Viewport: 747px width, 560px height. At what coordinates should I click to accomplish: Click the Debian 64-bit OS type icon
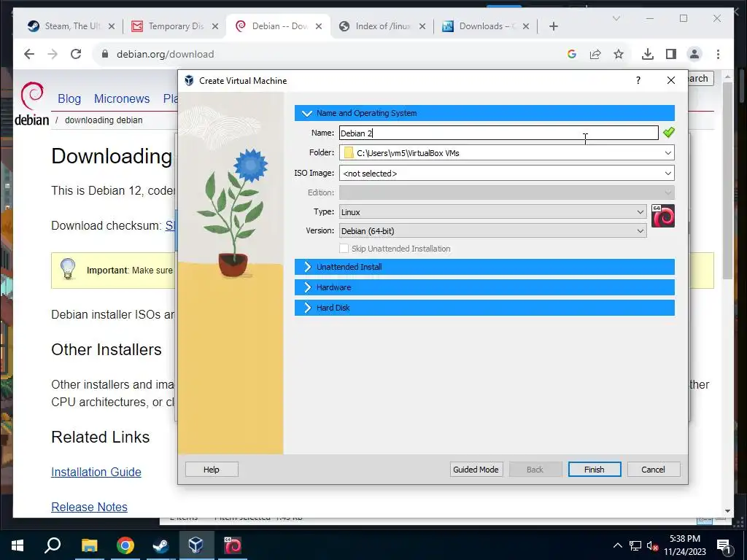point(662,216)
